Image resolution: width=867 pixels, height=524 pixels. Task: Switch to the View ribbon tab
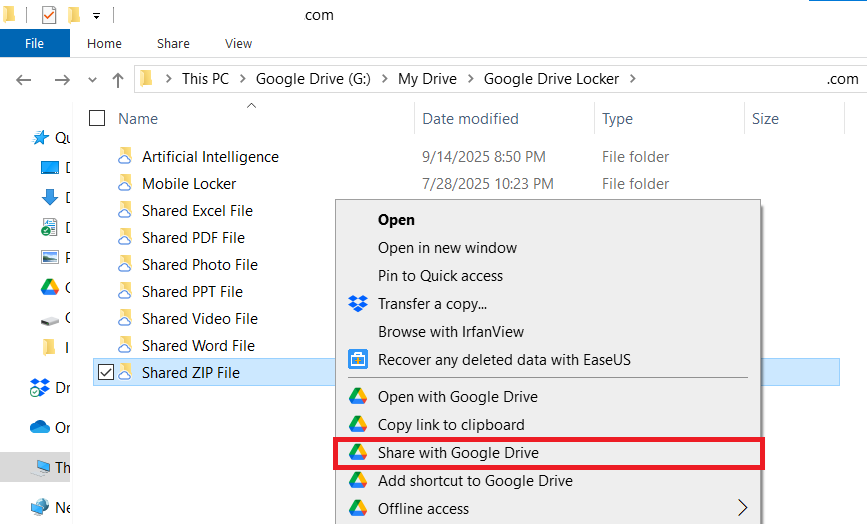click(x=238, y=44)
